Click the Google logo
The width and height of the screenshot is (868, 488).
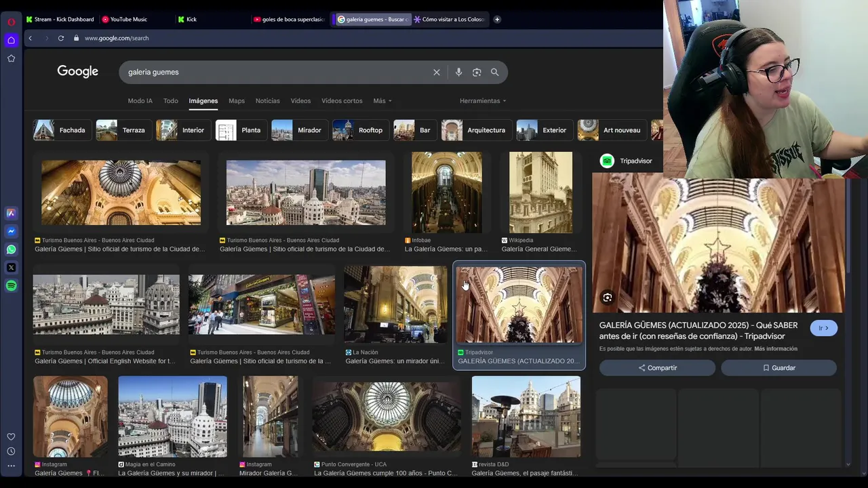click(x=77, y=72)
